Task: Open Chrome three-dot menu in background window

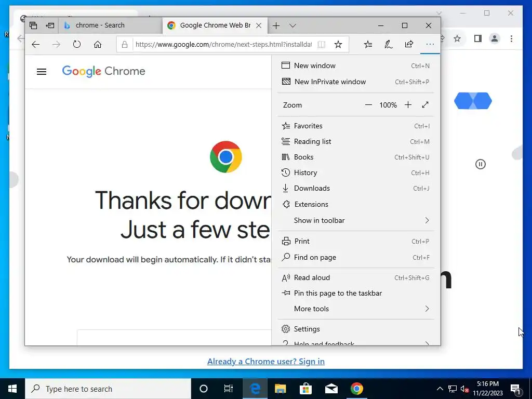Action: (x=511, y=38)
